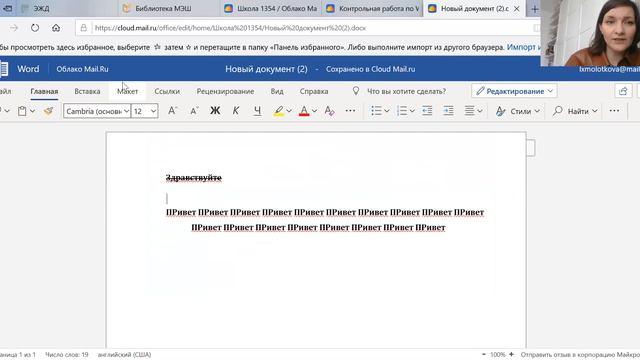Open Стили styles gallery
Screen dimensions: 640x360
(x=517, y=111)
